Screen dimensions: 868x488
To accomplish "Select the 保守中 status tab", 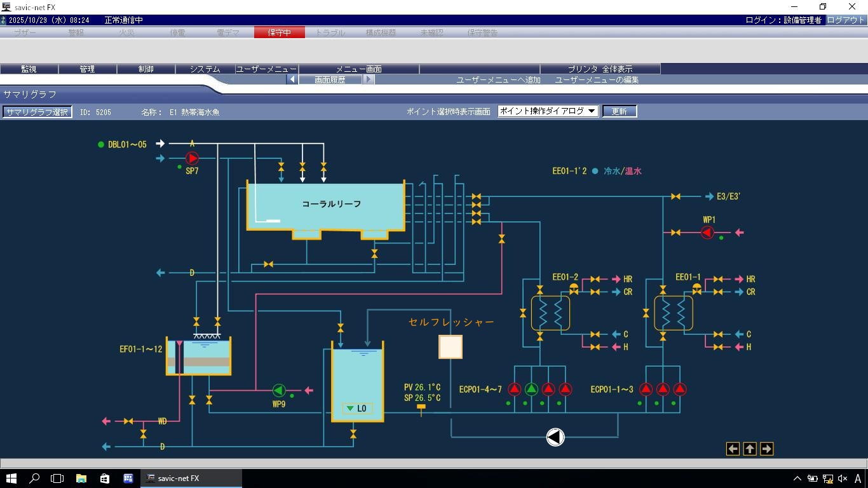I will (x=279, y=32).
